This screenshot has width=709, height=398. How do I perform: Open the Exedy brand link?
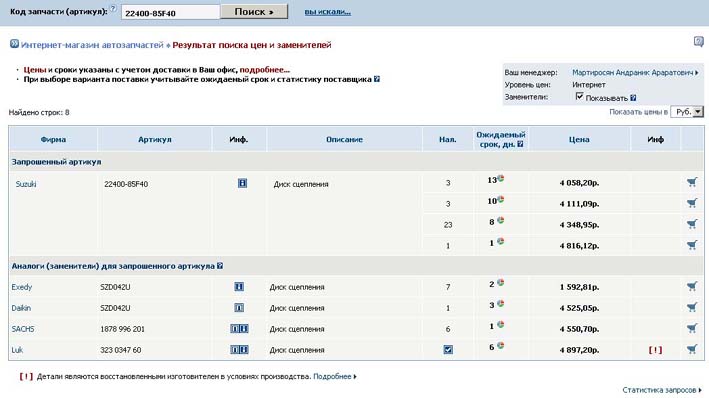click(x=22, y=287)
